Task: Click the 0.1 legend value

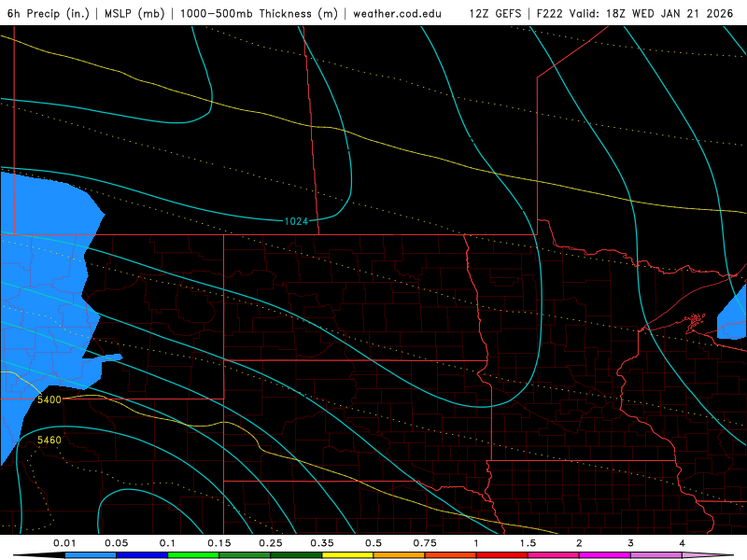Action: pos(167,543)
